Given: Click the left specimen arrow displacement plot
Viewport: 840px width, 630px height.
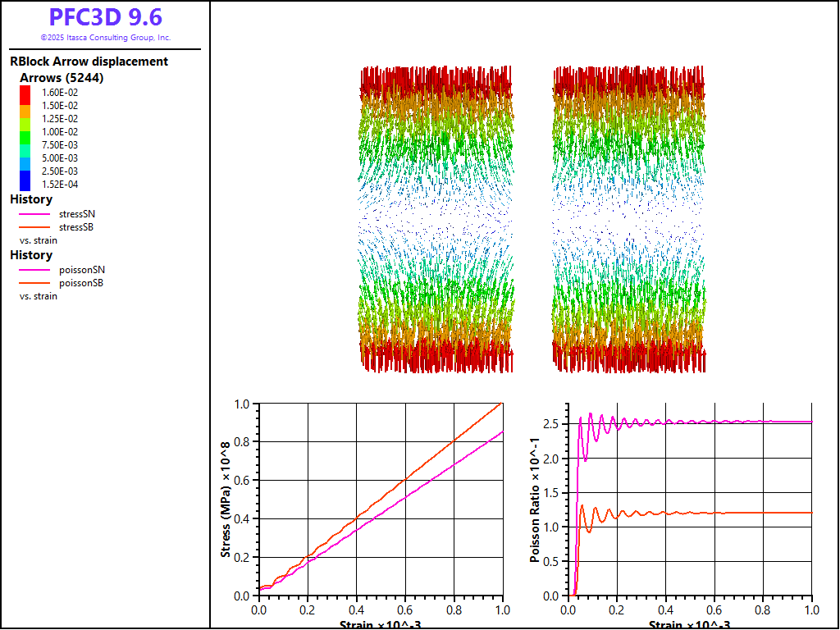Looking at the screenshot, I should click(436, 219).
